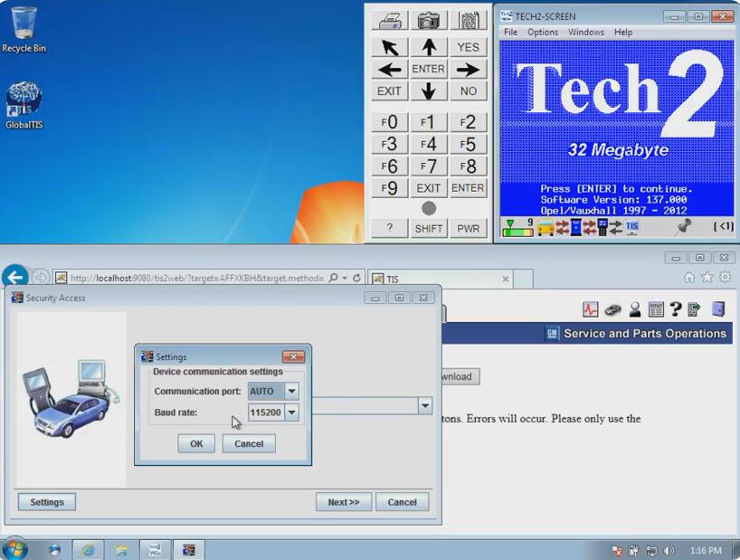Click the browser address bar URL field
This screenshot has height=560, width=740.
click(x=197, y=279)
